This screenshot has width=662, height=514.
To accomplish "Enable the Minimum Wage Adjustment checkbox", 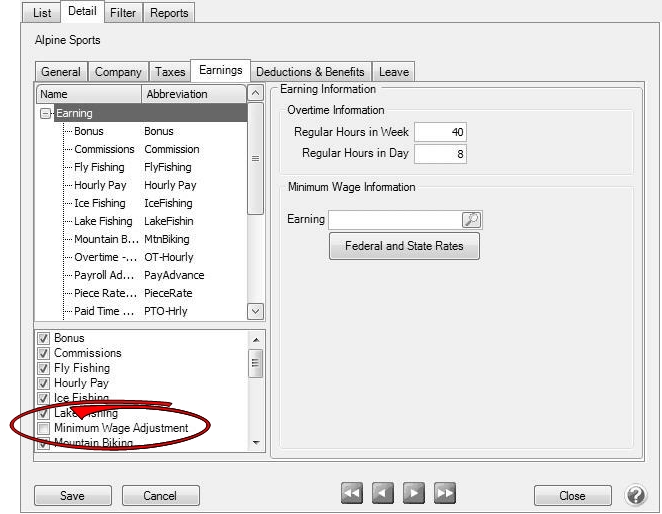I will (x=43, y=428).
